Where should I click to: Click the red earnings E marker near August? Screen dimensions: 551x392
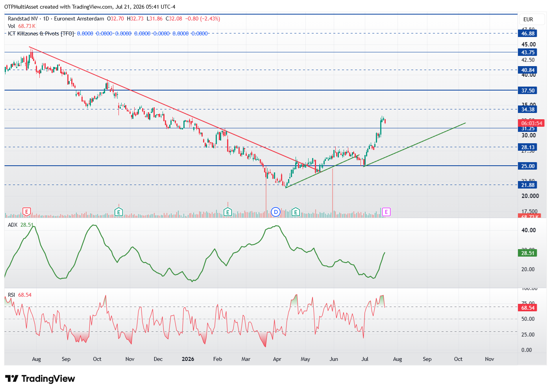27,212
